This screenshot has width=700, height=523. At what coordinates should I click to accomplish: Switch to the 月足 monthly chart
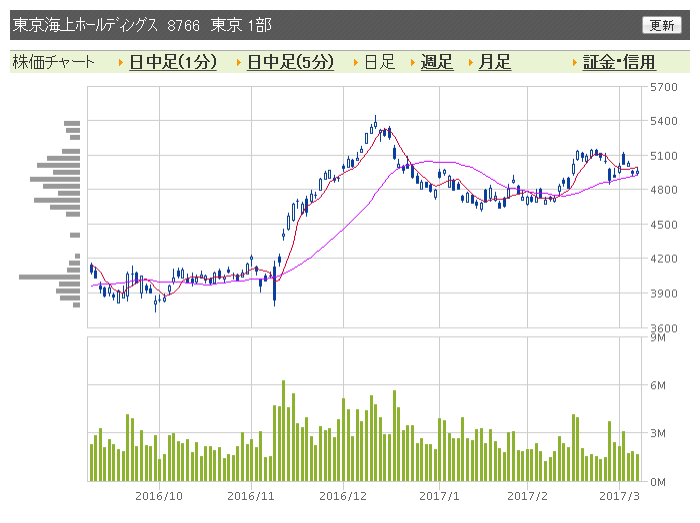click(x=494, y=62)
